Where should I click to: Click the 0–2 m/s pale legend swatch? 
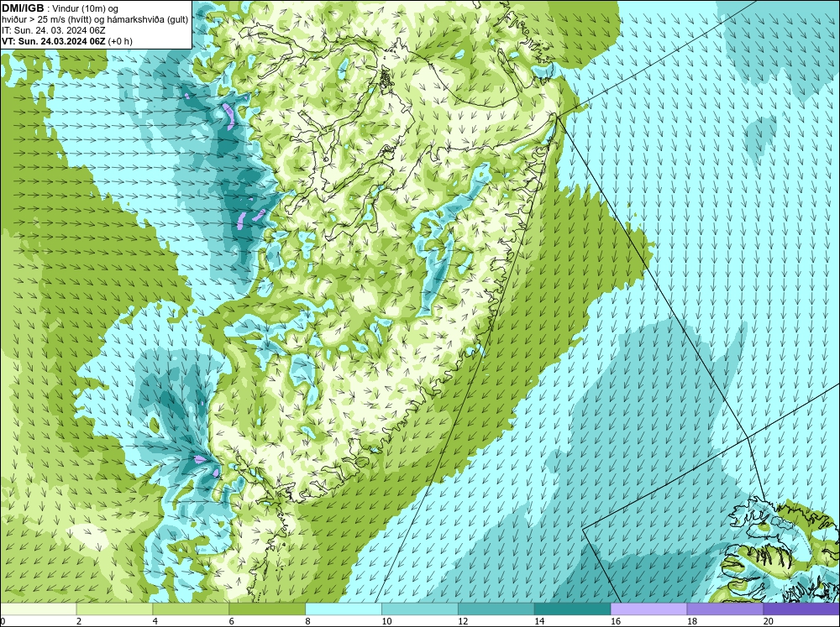click(38, 609)
